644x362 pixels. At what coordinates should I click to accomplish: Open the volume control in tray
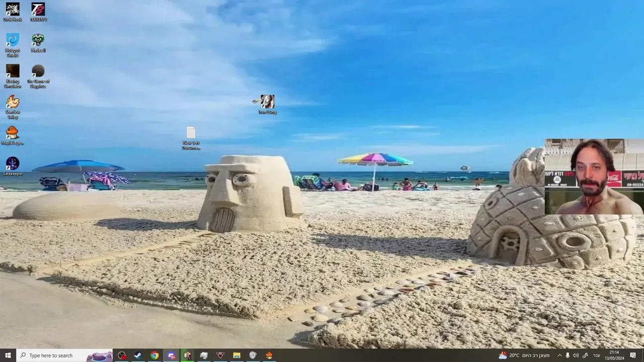point(576,355)
